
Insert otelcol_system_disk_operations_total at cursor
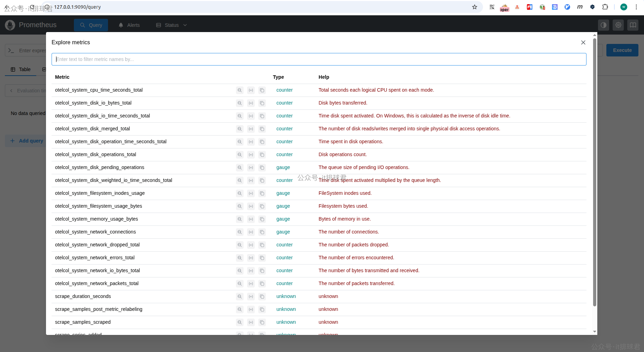251,155
